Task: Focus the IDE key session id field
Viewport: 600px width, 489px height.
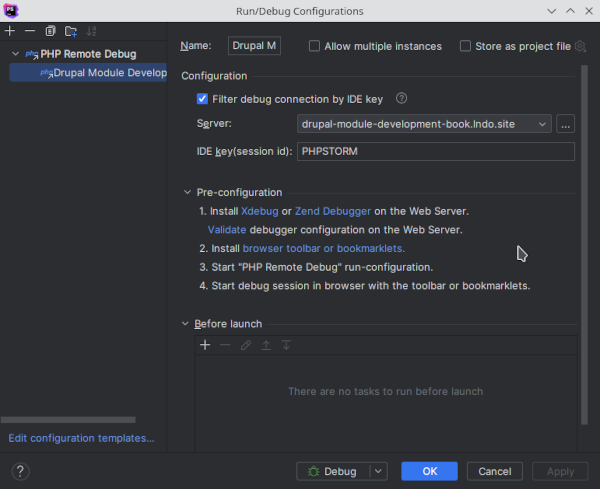Action: [435, 152]
